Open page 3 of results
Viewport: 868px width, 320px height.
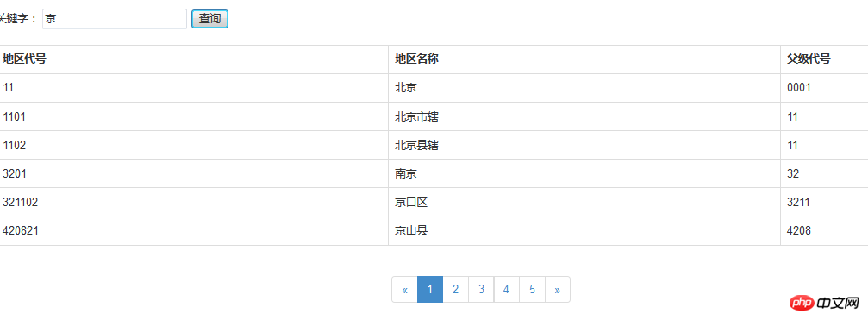click(481, 290)
